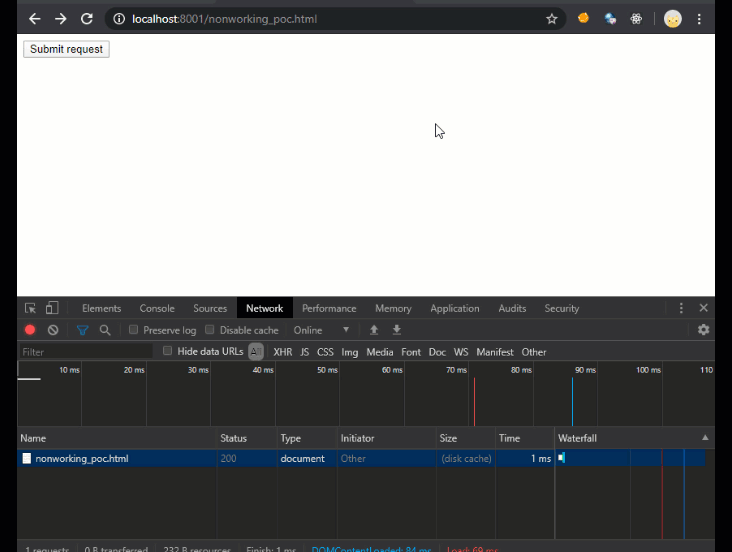Filter requests by JS
This screenshot has height=552, width=732.
[304, 352]
